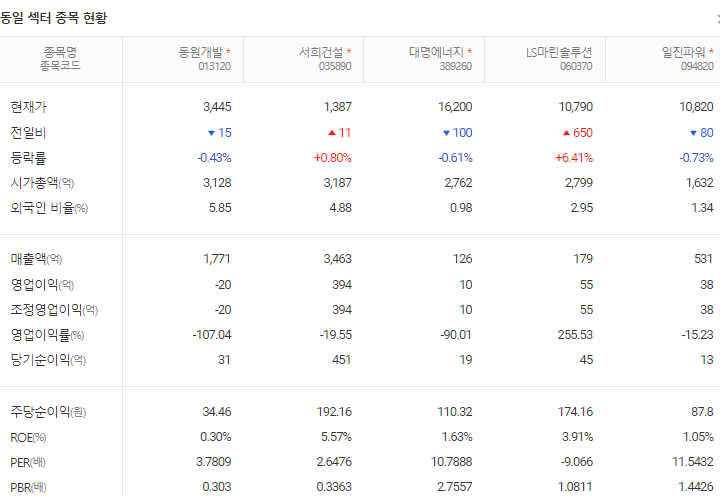The width and height of the screenshot is (720, 496).
Task: Click foreign ratio value 4.88
Action: tap(341, 208)
